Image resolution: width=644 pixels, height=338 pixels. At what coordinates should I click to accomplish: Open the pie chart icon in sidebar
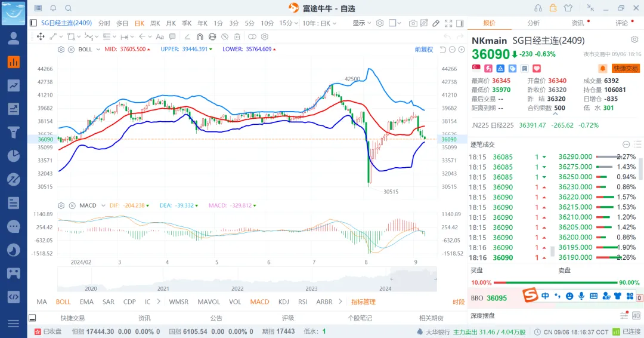point(14,156)
